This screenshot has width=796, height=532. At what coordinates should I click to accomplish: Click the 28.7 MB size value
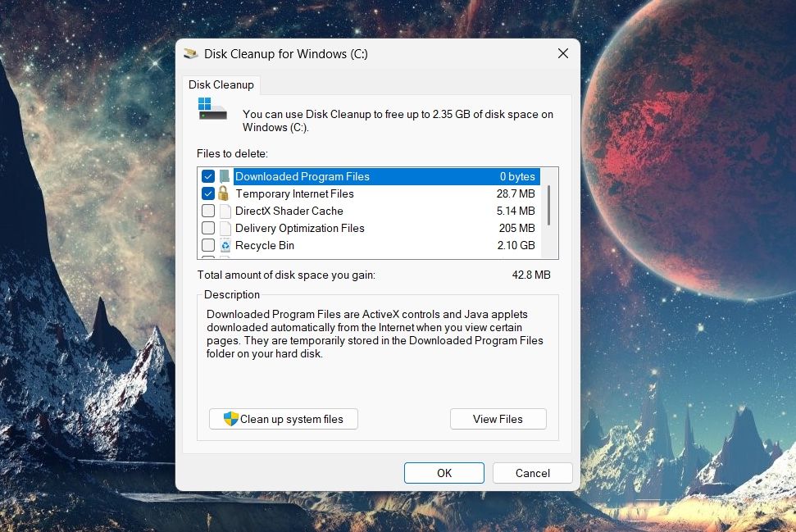516,193
